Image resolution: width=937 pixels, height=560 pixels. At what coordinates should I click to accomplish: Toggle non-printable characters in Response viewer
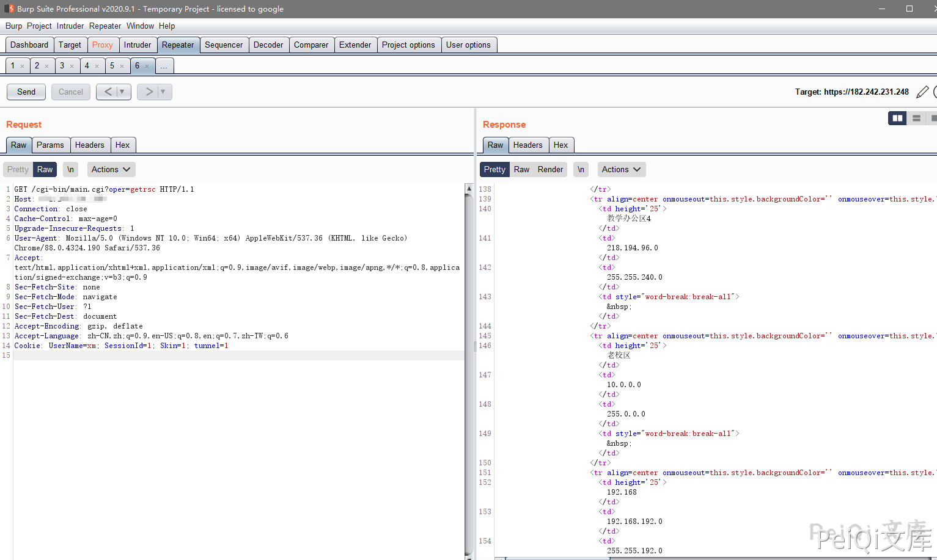[581, 170]
